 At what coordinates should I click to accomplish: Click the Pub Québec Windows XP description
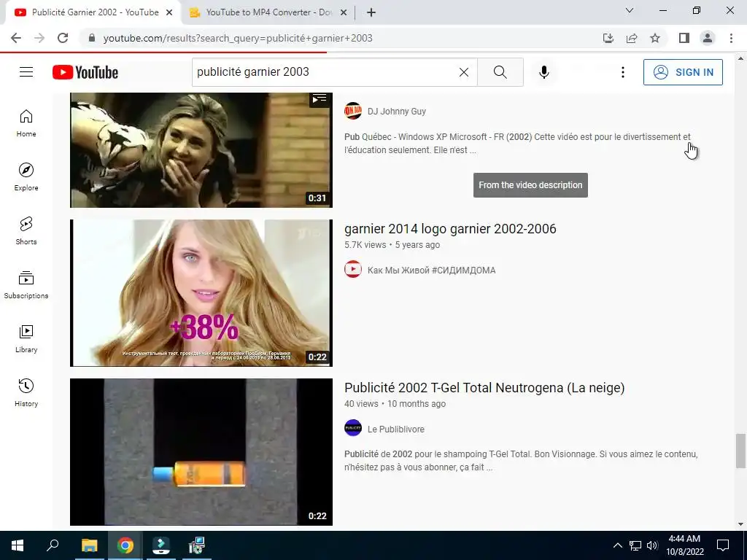pyautogui.click(x=517, y=144)
